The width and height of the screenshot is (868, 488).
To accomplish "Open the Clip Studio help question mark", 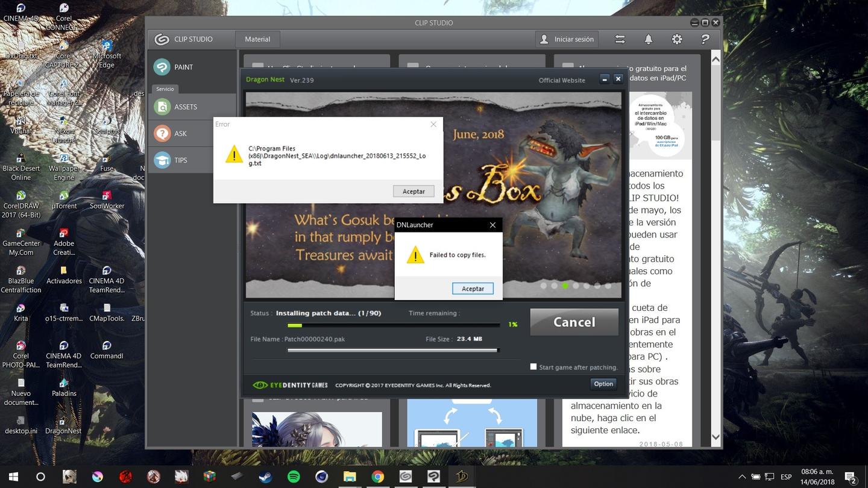I will [x=705, y=39].
